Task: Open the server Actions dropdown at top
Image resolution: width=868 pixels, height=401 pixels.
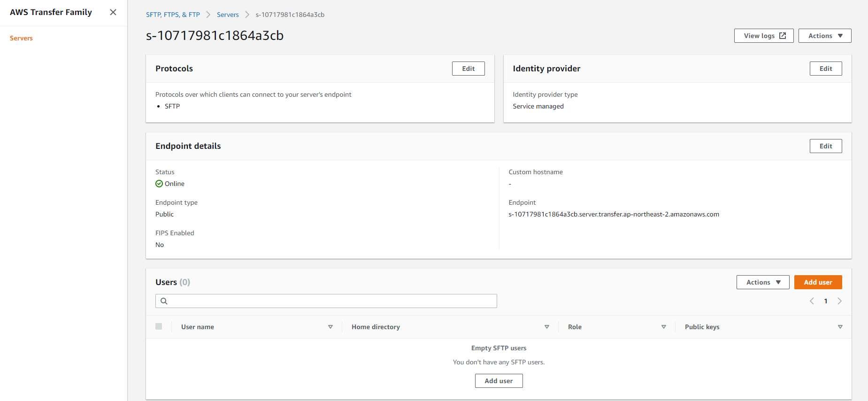Action: 825,36
